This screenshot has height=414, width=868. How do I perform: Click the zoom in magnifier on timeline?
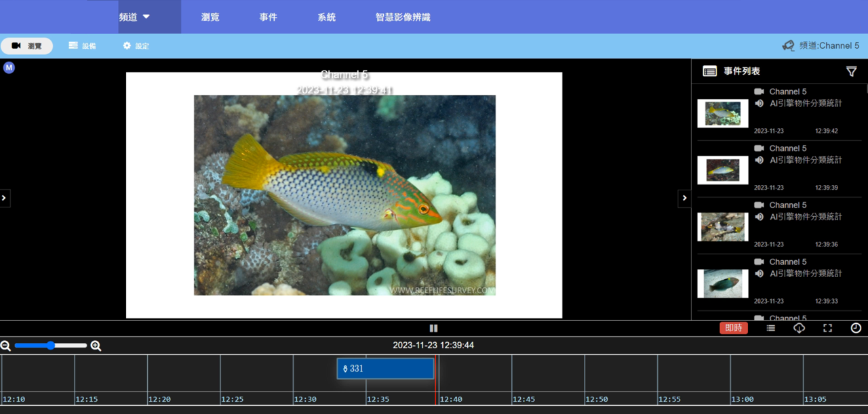[x=96, y=346]
